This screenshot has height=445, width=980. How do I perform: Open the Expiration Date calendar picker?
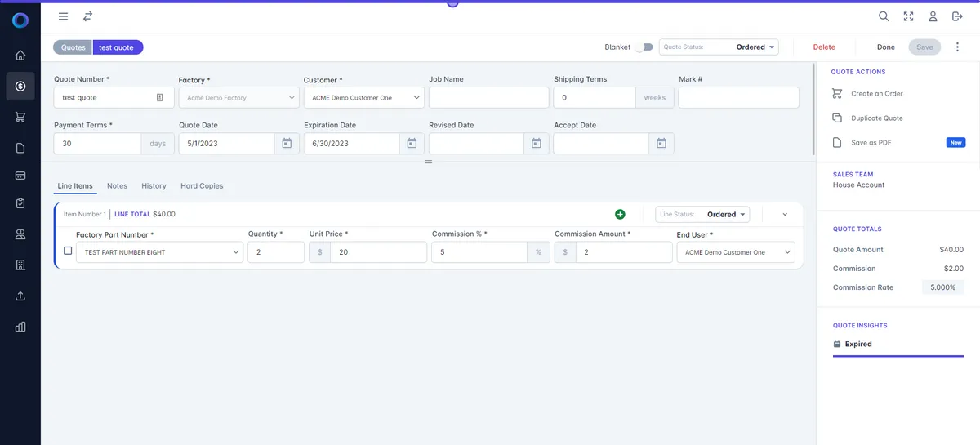pos(412,144)
